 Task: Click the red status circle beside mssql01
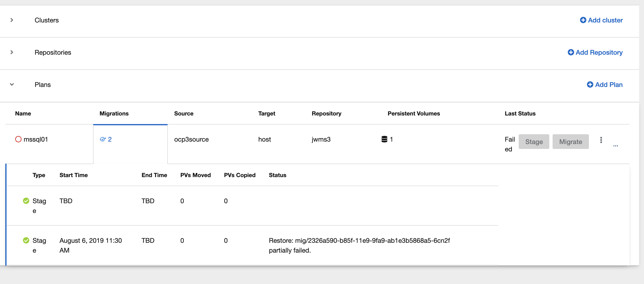coord(18,139)
